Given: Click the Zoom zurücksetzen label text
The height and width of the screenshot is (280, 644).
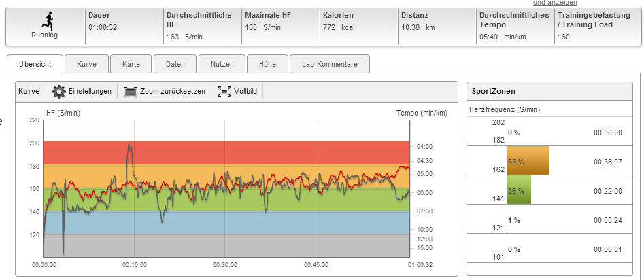Looking at the screenshot, I should [x=173, y=91].
